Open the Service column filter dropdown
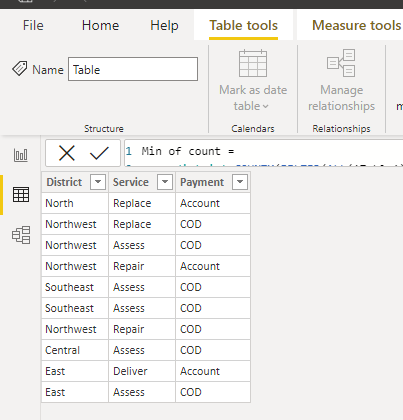403x420 pixels. [165, 182]
